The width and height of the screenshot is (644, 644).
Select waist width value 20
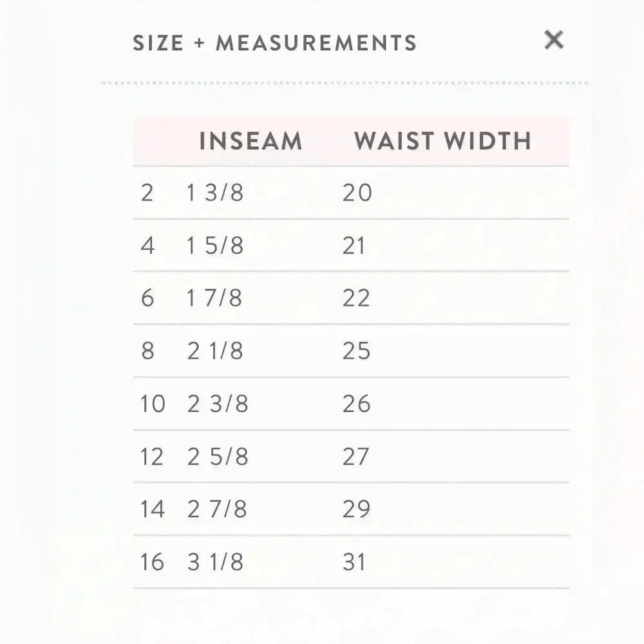click(357, 193)
